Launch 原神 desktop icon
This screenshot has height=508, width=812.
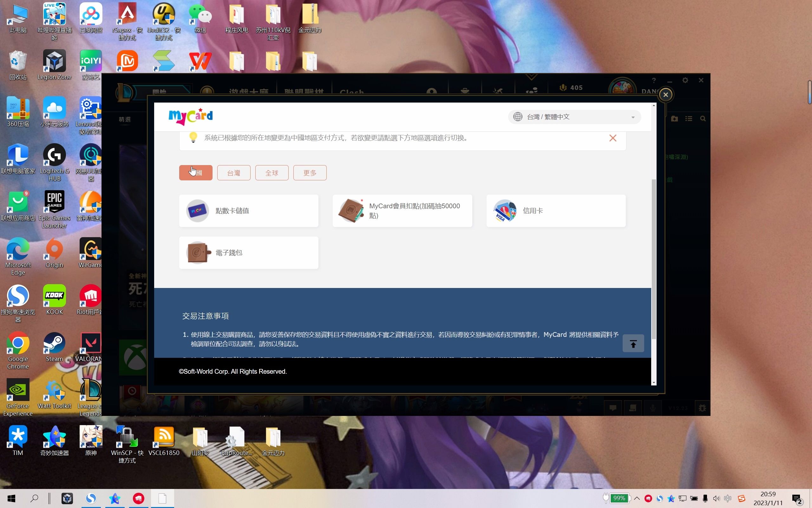(x=91, y=441)
